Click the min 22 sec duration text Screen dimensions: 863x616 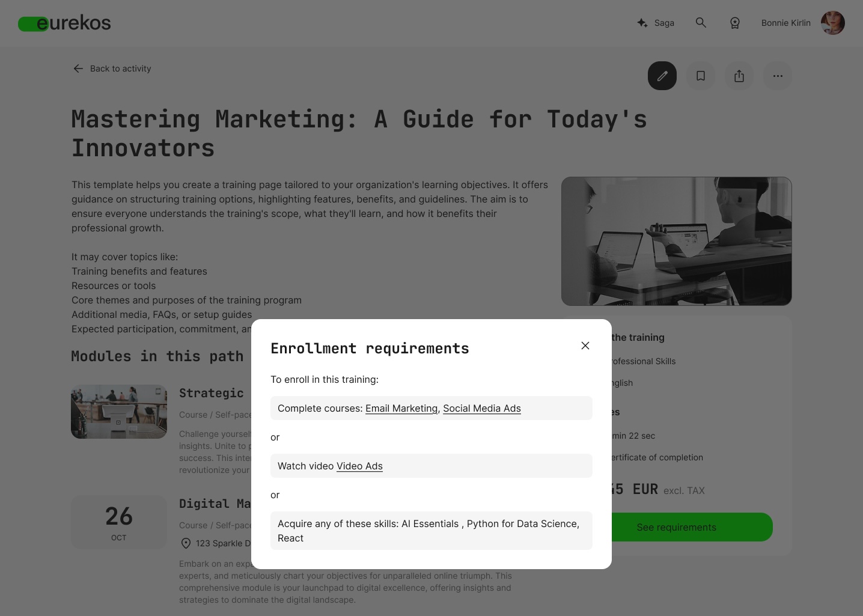(633, 436)
